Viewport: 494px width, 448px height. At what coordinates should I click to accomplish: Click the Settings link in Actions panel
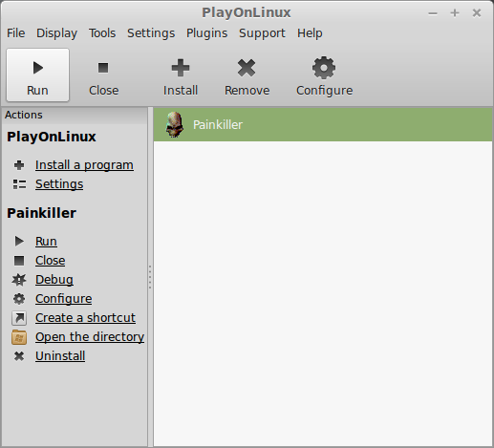[x=59, y=184]
